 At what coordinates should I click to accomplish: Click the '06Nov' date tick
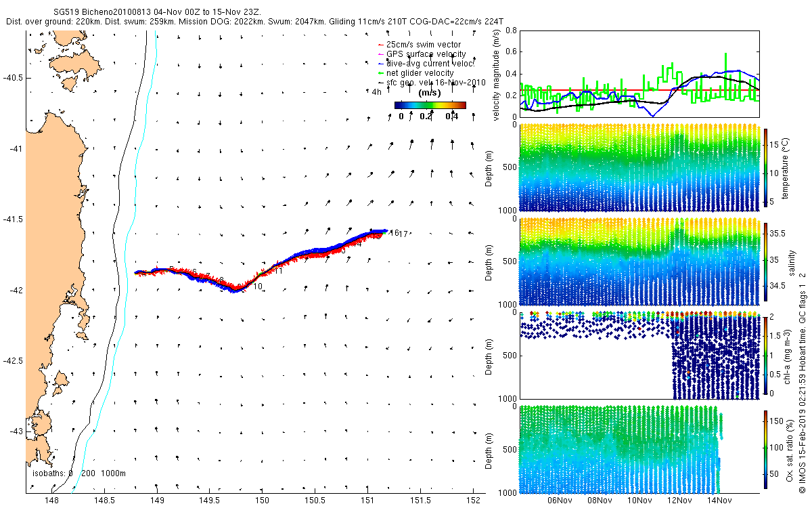[x=560, y=501]
